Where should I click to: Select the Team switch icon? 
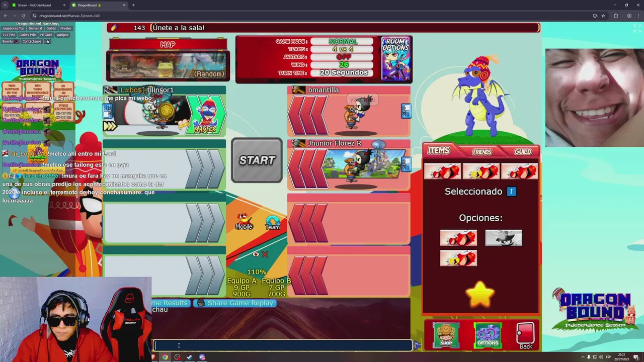coord(272,222)
